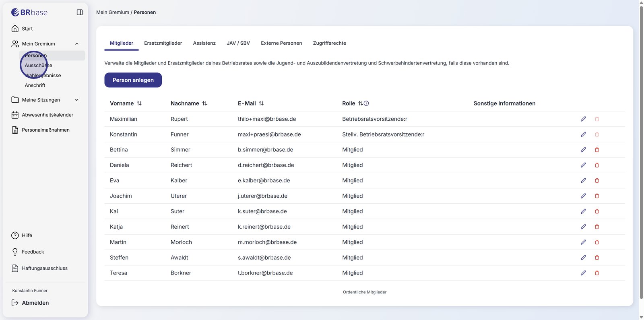Screen dimensions: 644x320
Task: Sort the table by Nachname
Action: (204, 103)
